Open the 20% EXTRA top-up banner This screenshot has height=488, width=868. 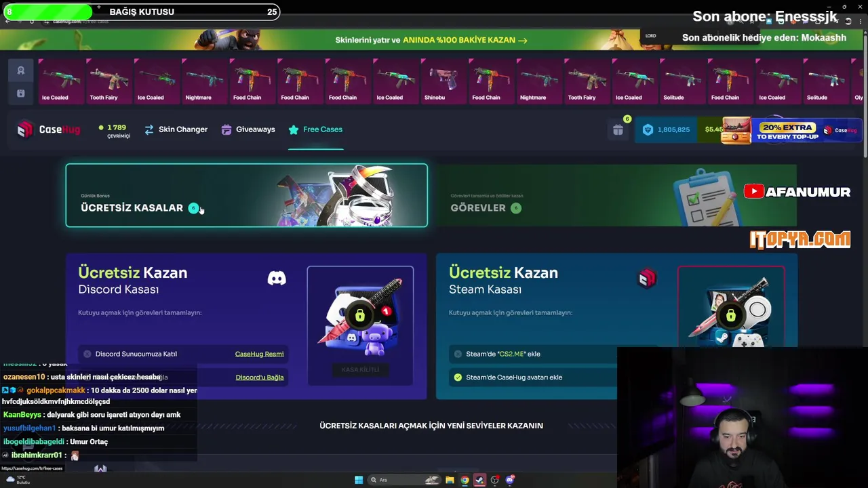point(791,130)
